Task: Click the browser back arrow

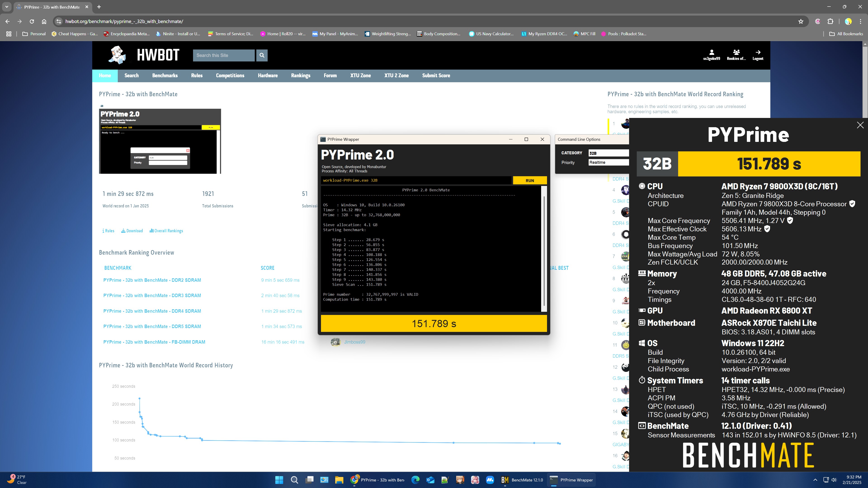Action: coord(7,21)
